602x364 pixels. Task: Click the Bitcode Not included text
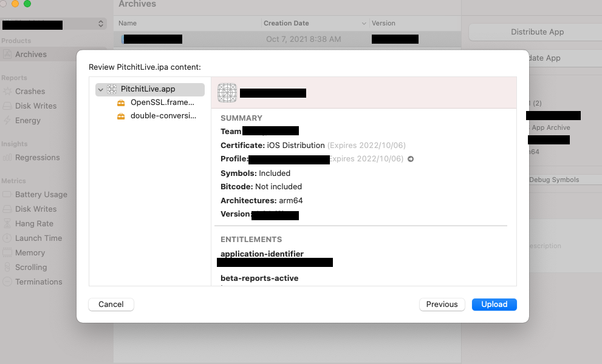tap(261, 187)
